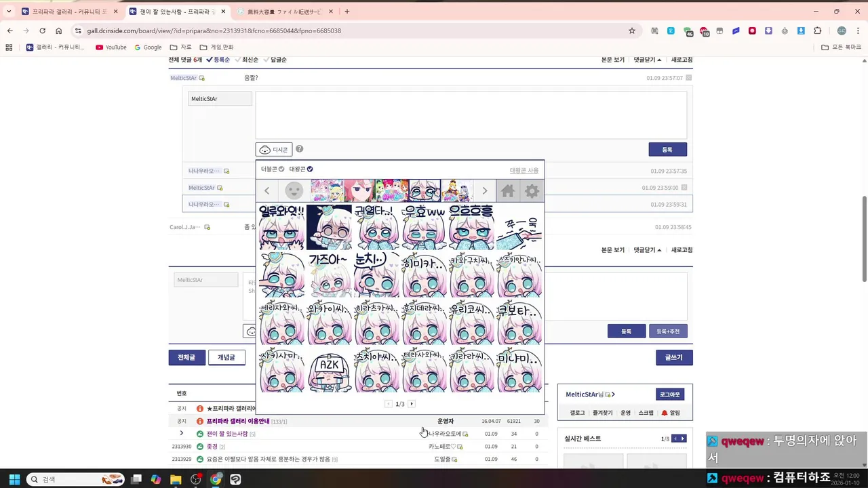Open 게임,만화 bookmark folder
The width and height of the screenshot is (868, 488).
[x=216, y=47]
